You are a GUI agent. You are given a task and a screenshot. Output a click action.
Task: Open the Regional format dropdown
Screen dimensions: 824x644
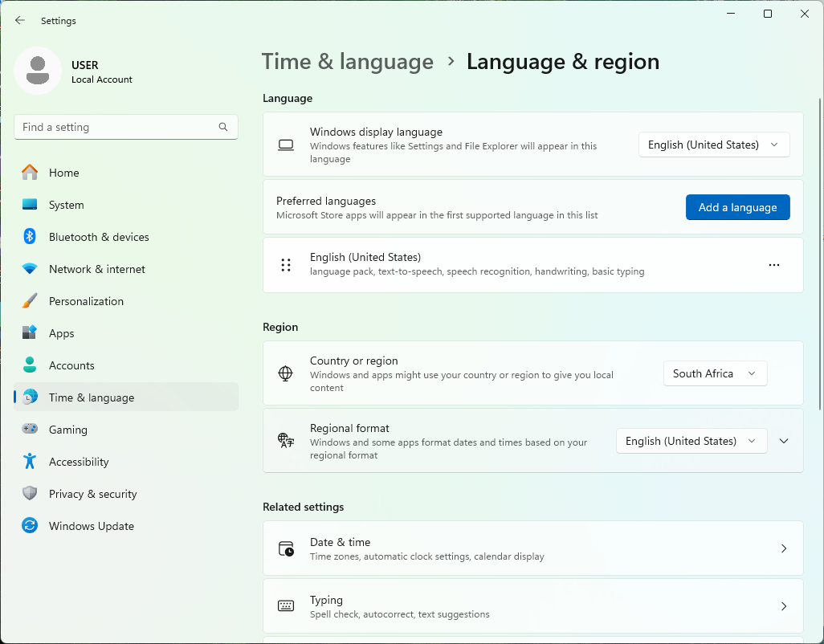click(x=691, y=441)
